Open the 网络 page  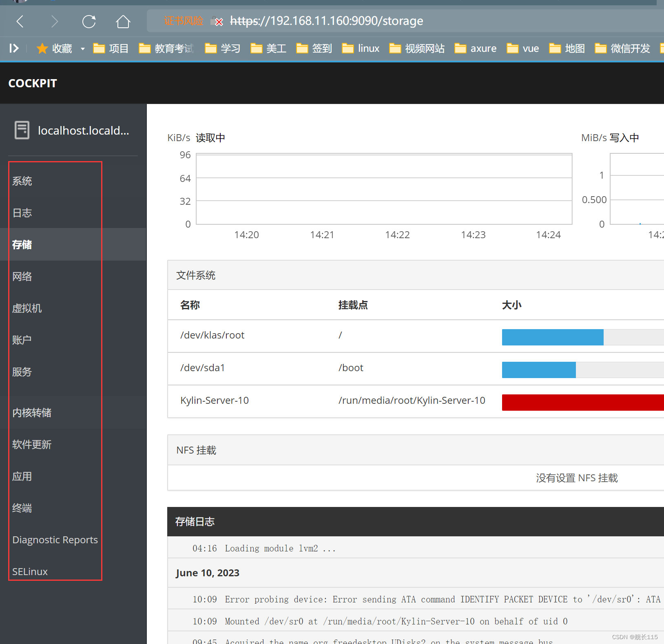click(22, 276)
